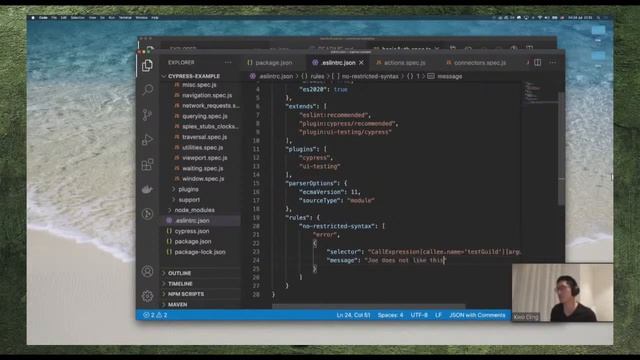Click the errors and warnings status indicator
The width and height of the screenshot is (640, 360).
[x=155, y=315]
